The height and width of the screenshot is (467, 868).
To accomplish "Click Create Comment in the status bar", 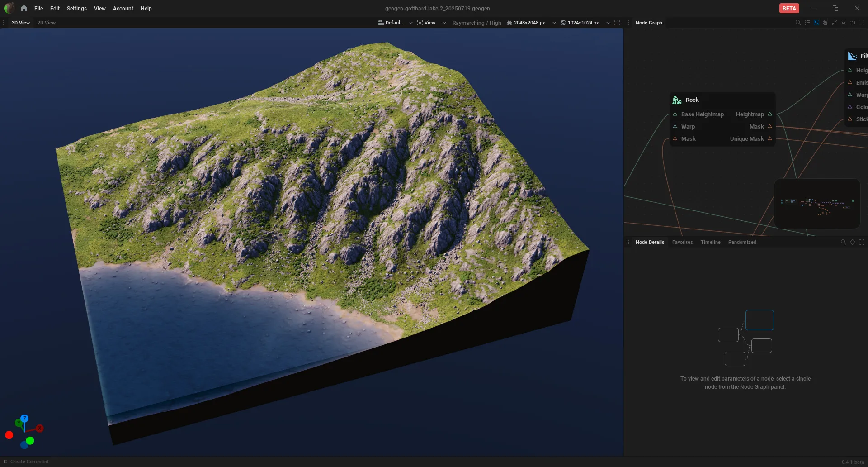I will [29, 462].
